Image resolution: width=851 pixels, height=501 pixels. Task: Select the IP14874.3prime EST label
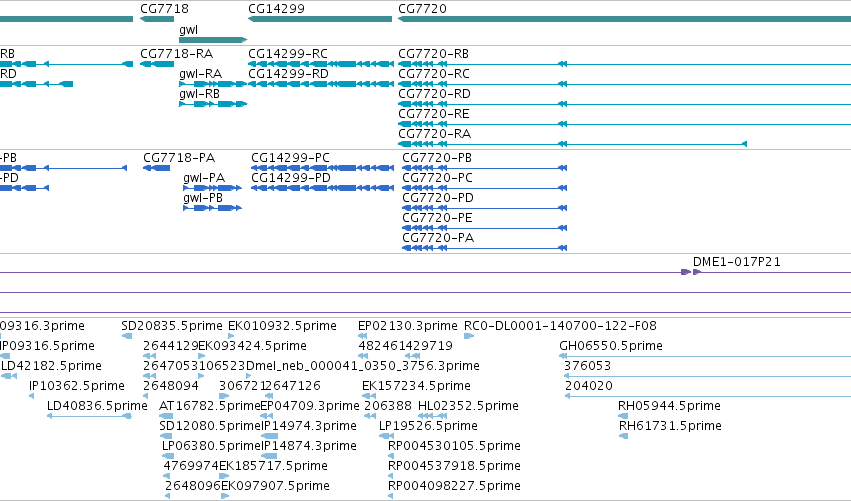coord(309,447)
